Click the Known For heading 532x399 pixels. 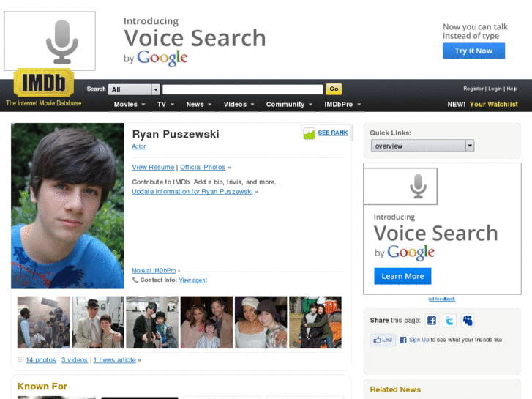[42, 387]
